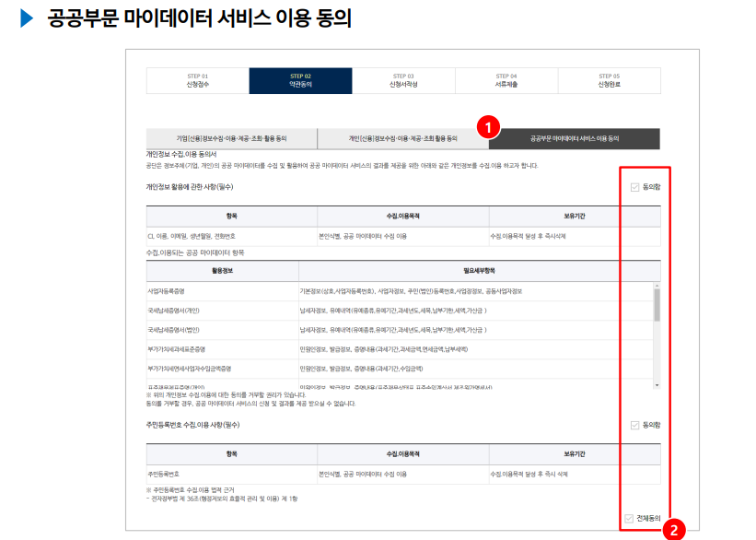Viewport: 756px width, 540px height.
Task: Click the 활용정보 column header
Action: 222,271
